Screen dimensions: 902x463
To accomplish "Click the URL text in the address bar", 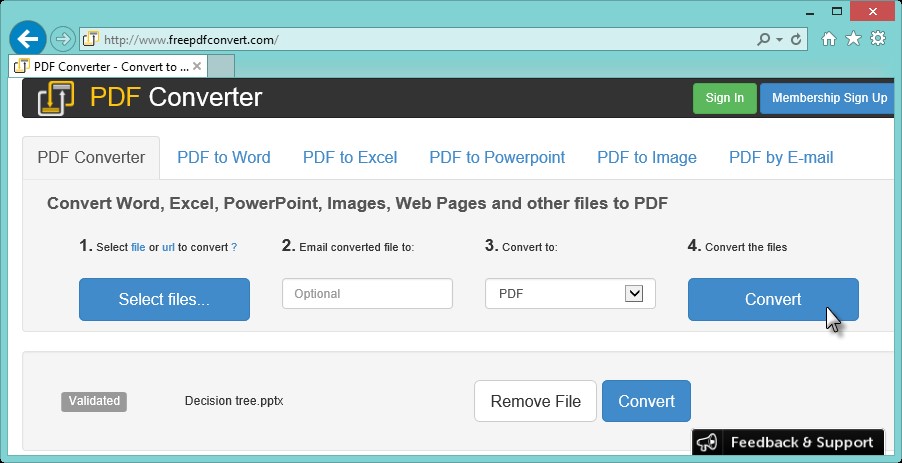I will coord(191,40).
